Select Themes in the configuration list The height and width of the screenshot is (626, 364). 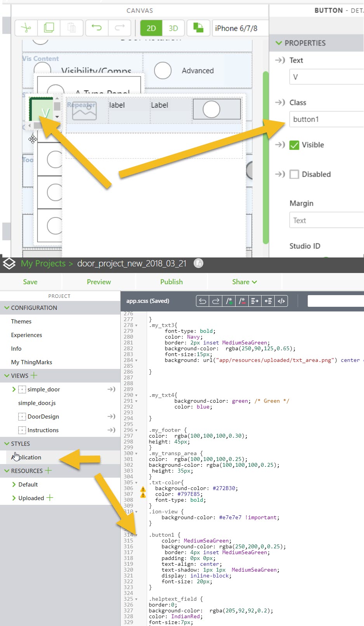coord(21,322)
